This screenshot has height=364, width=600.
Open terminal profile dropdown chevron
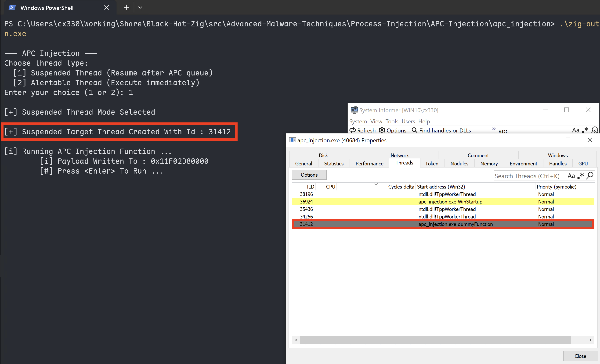[x=140, y=7]
